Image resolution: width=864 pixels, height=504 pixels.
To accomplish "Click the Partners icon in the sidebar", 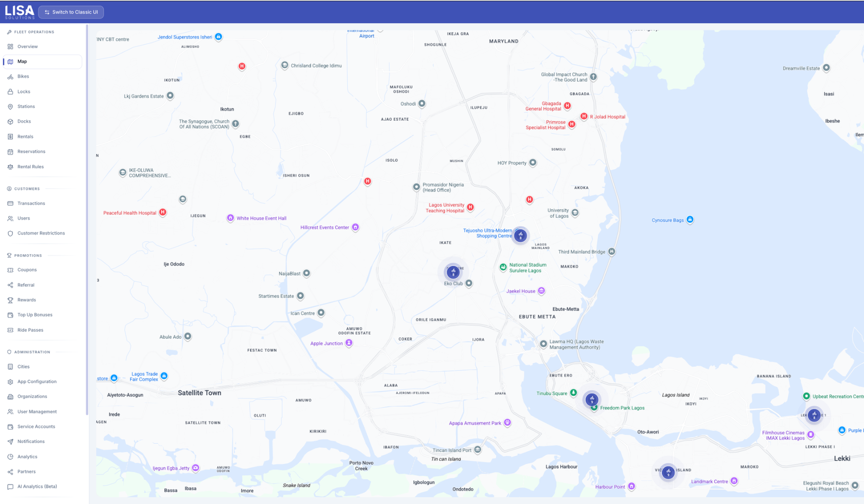I will pos(10,472).
